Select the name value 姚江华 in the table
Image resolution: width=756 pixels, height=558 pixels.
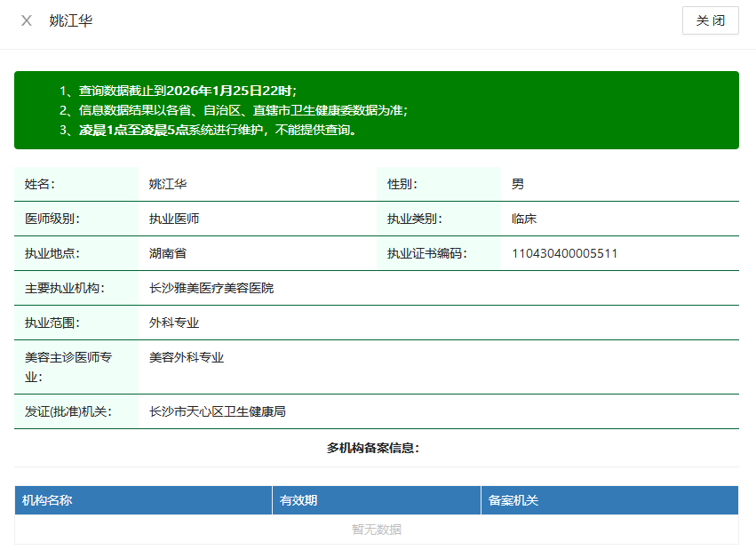[168, 184]
